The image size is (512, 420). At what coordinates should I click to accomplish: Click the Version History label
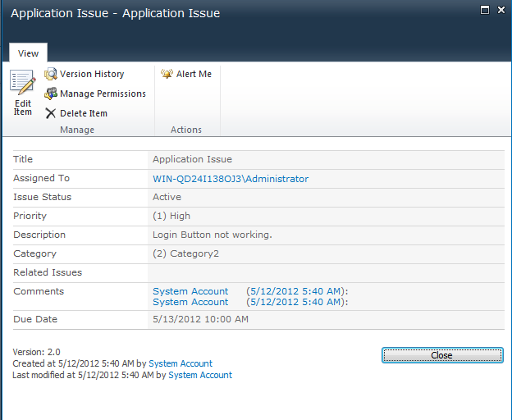tap(92, 74)
